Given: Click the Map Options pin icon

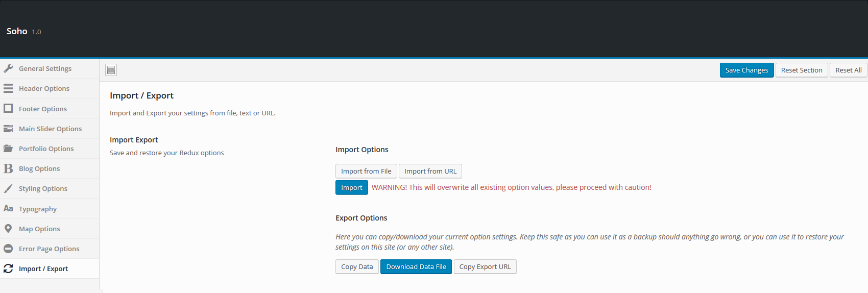Looking at the screenshot, I should click(8, 229).
